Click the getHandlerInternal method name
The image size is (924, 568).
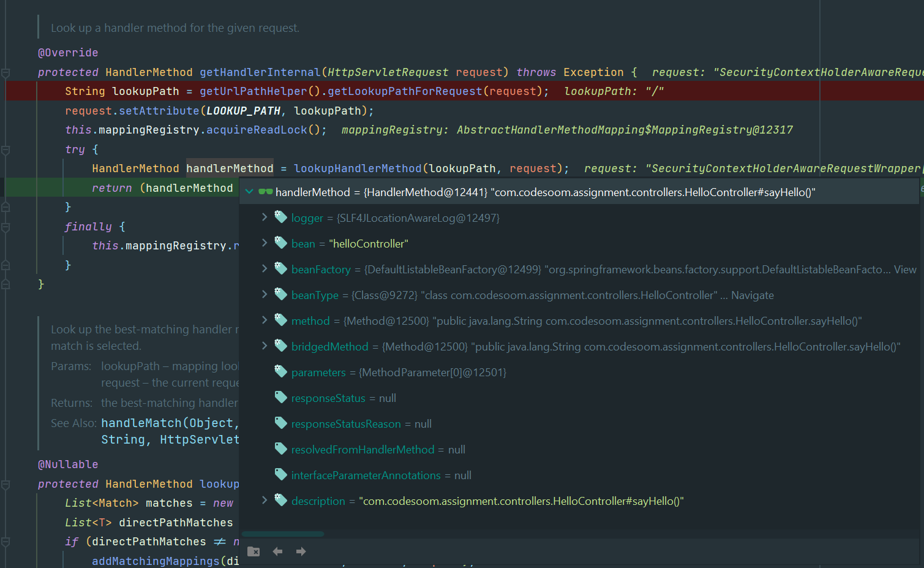pos(260,72)
